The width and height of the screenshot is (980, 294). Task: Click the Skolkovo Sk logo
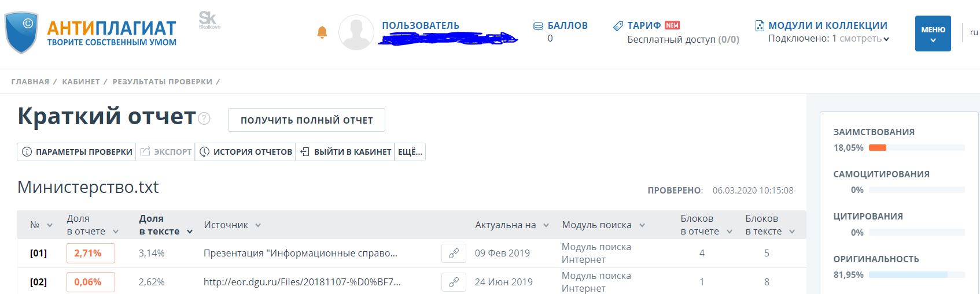coord(208,20)
